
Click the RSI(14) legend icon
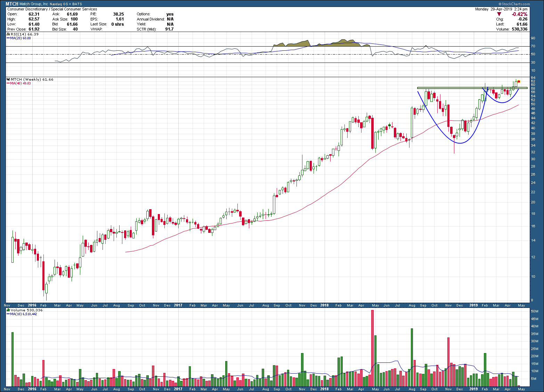pyautogui.click(x=8, y=34)
